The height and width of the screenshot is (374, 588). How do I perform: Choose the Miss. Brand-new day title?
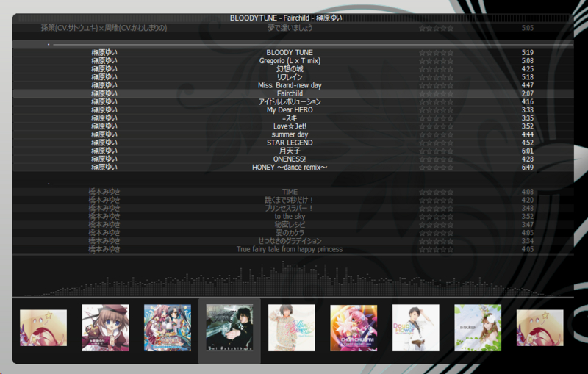290,85
